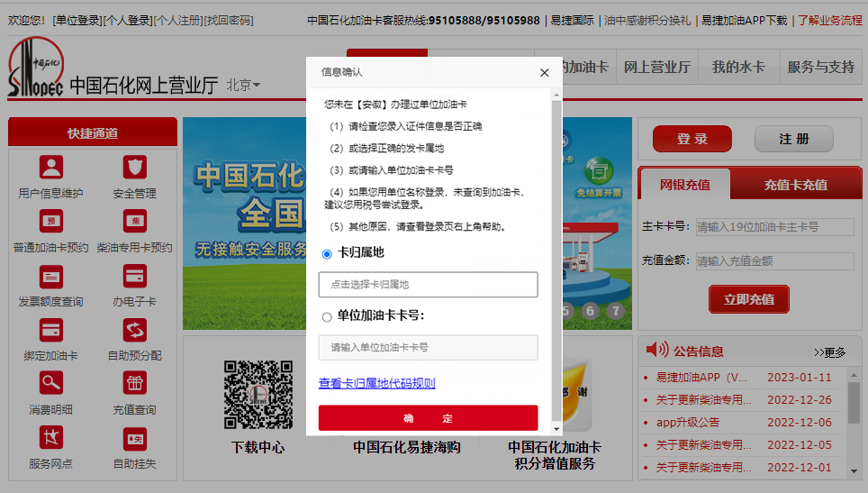Click 柴油专用卡预约 icon
The height and width of the screenshot is (493, 868).
tap(134, 221)
